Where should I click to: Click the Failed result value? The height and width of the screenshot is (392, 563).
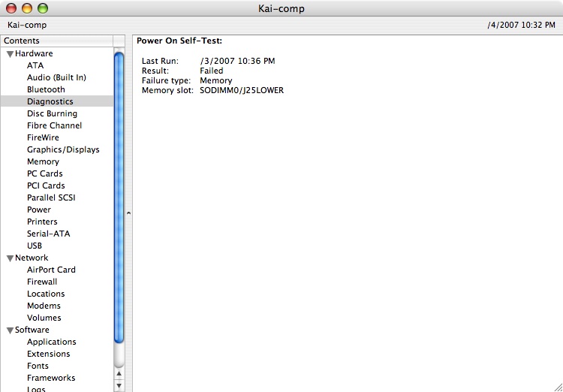[212, 71]
